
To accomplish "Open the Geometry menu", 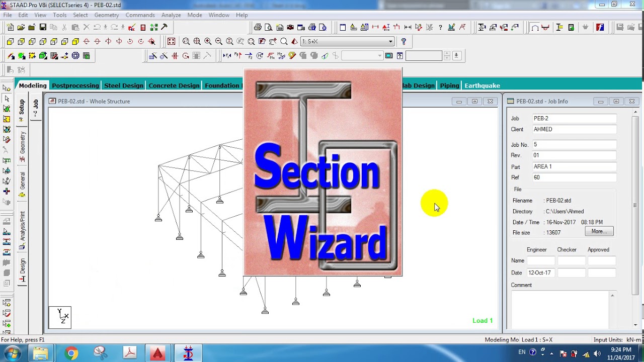I will click(107, 15).
